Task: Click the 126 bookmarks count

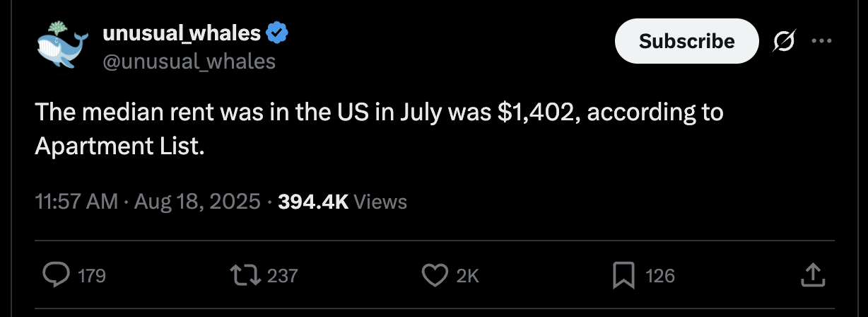Action: [660, 276]
